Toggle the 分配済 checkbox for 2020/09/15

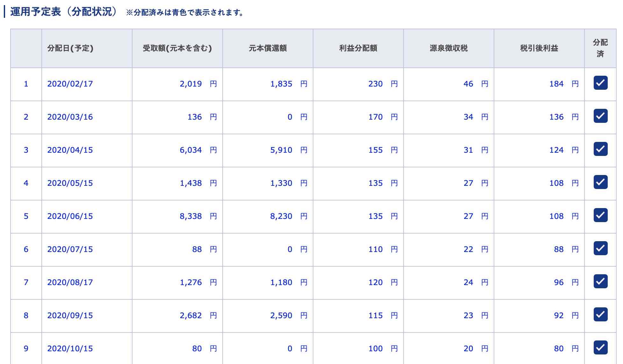pyautogui.click(x=600, y=314)
